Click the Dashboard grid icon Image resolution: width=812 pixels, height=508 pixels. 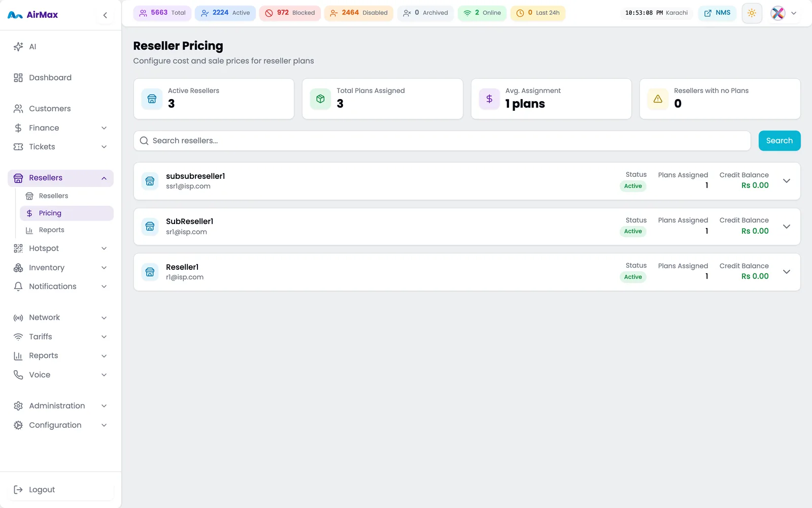(x=18, y=78)
